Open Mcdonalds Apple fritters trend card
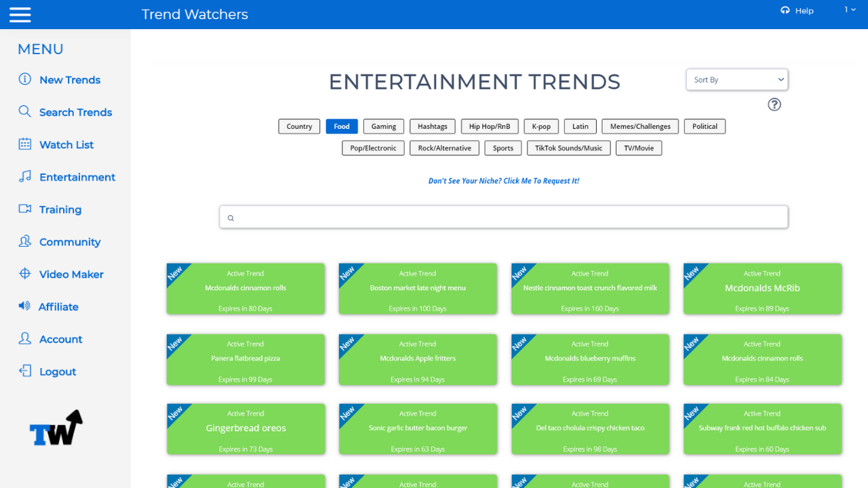Viewport: 868px width, 488px height. coord(418,360)
